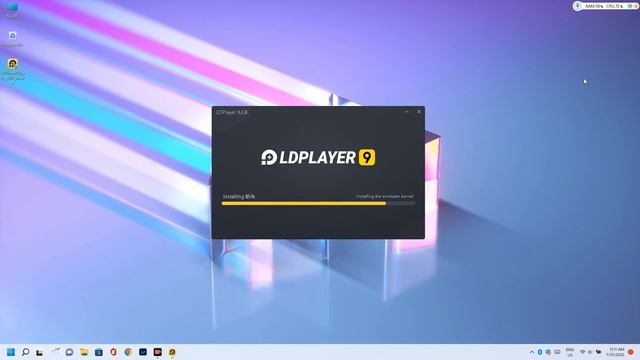
Task: Open the touch keyboard tray icon
Action: click(557, 352)
